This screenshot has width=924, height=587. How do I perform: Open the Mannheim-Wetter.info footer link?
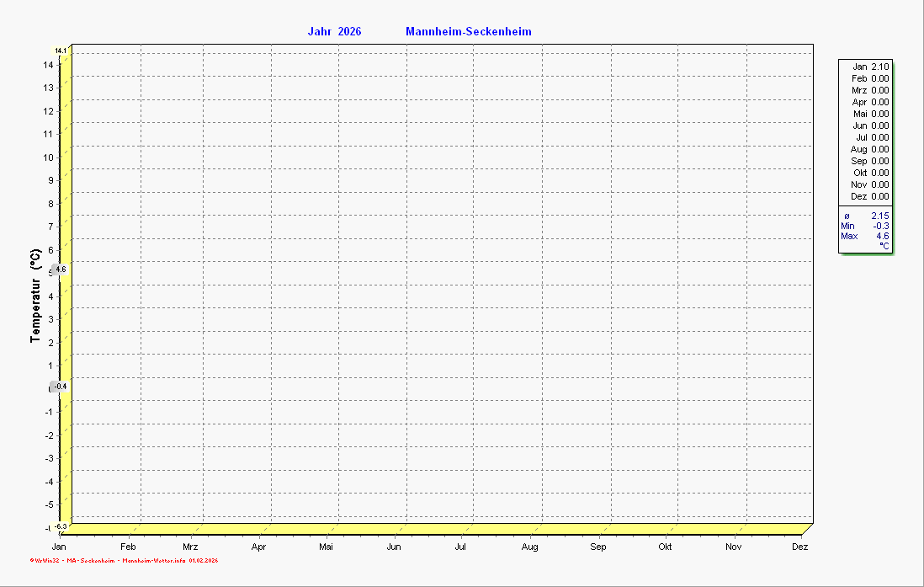point(154,560)
